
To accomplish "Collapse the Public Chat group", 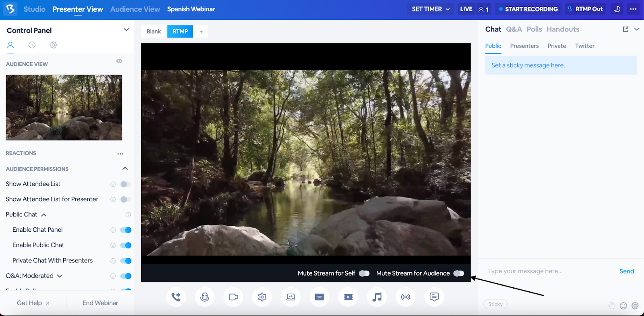I will pyautogui.click(x=44, y=215).
